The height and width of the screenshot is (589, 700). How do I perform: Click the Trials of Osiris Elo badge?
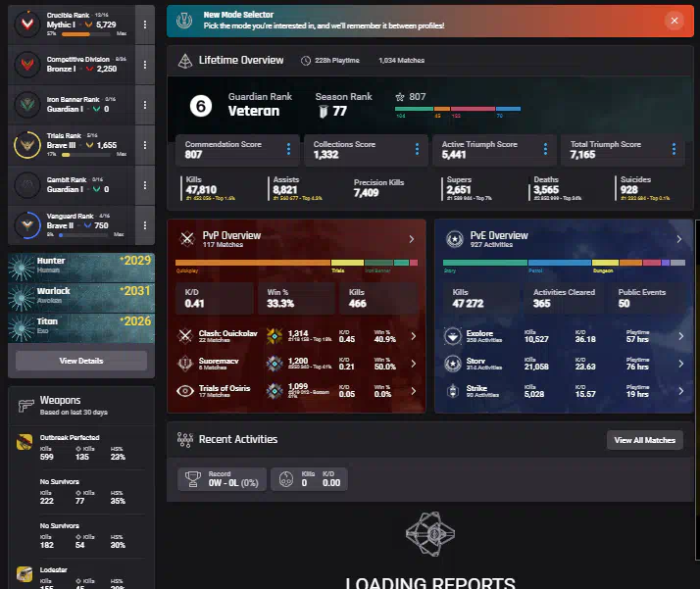(x=275, y=391)
